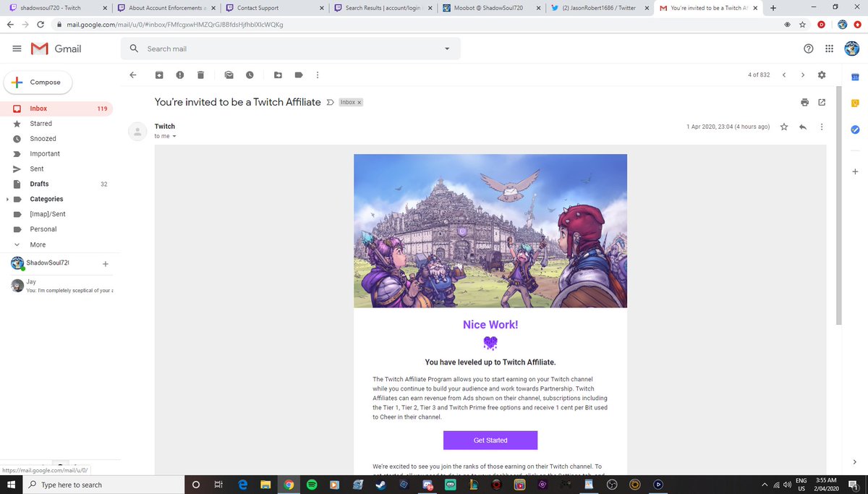The height and width of the screenshot is (494, 868).
Task: Print all with printer icon
Action: [805, 102]
